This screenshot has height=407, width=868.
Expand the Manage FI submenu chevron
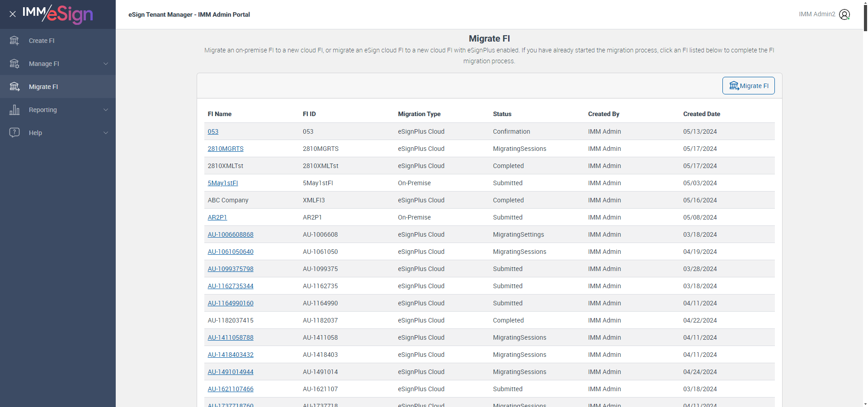(106, 64)
